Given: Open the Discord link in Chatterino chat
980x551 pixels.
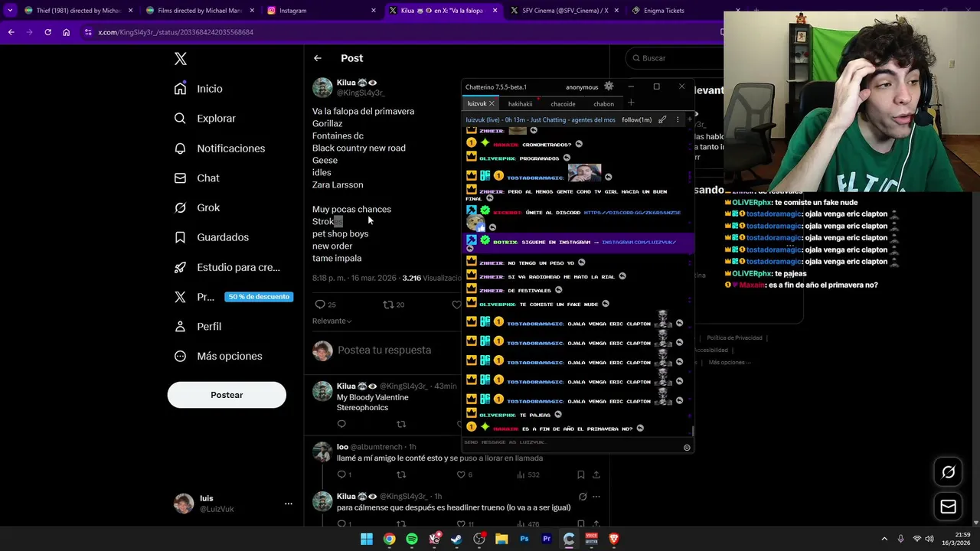Looking at the screenshot, I should tap(632, 213).
